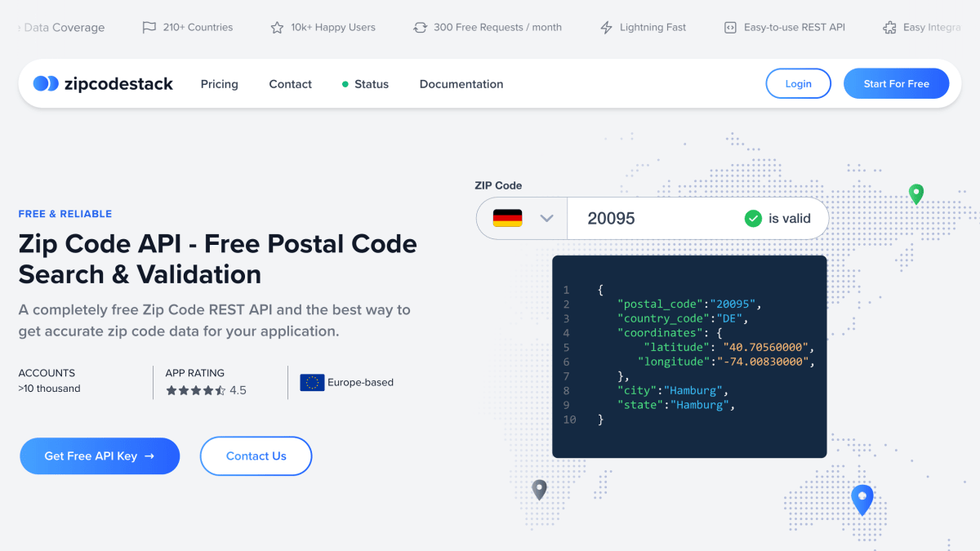Click the EU flag icon beside Europe-based
980x551 pixels.
click(312, 382)
